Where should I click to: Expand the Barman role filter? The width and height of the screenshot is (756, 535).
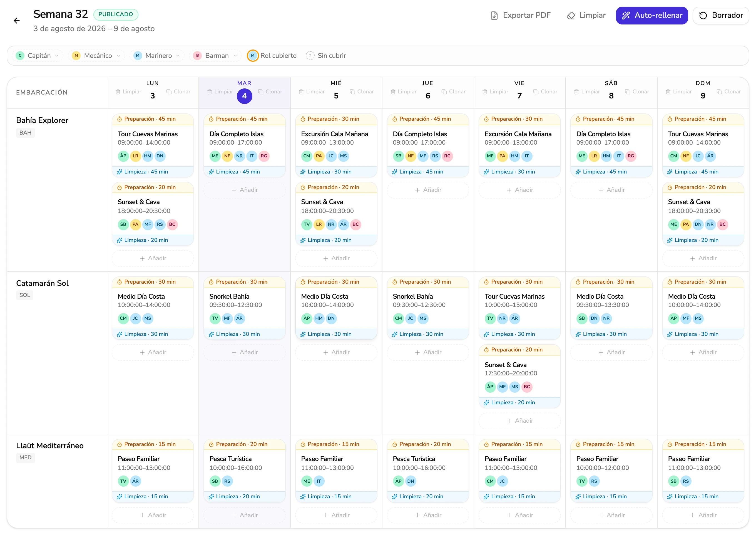point(215,56)
